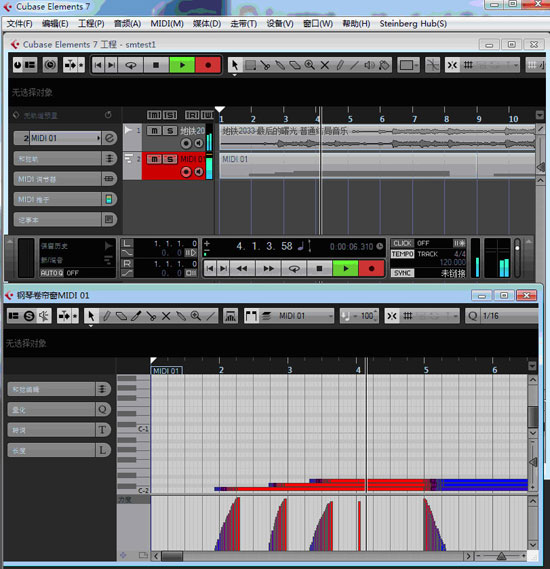Select the line tool in project toolbar
The height and width of the screenshot is (569, 550).
coord(354,65)
